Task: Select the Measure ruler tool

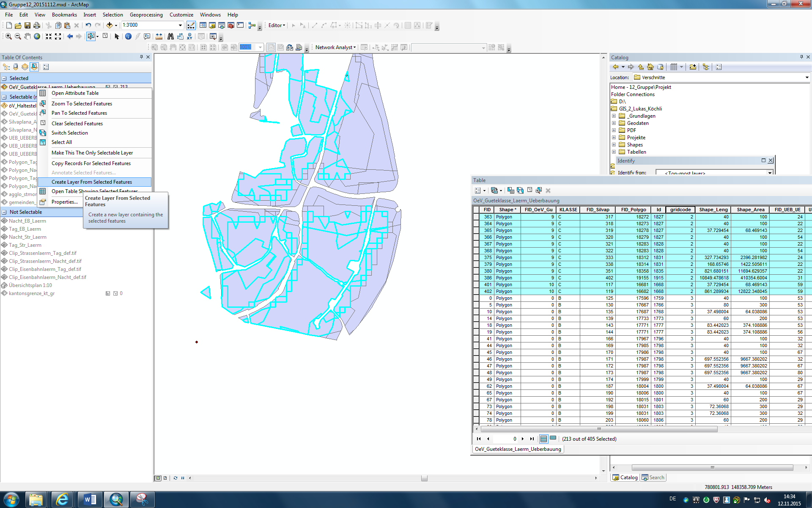Action: point(159,36)
